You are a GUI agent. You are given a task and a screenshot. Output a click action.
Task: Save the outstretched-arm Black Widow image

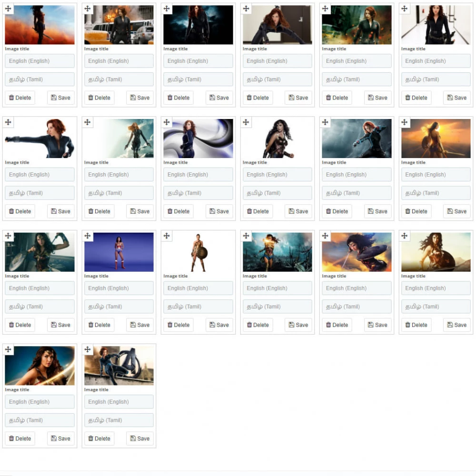click(x=61, y=211)
